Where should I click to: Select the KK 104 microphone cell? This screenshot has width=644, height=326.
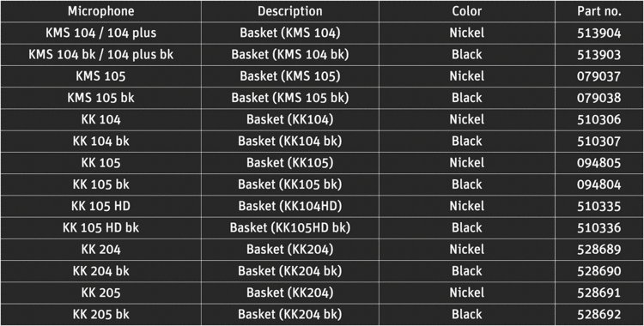100,119
